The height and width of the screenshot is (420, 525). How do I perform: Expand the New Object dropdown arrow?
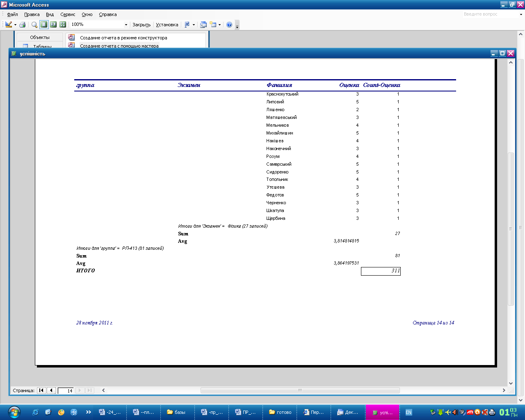pyautogui.click(x=219, y=25)
